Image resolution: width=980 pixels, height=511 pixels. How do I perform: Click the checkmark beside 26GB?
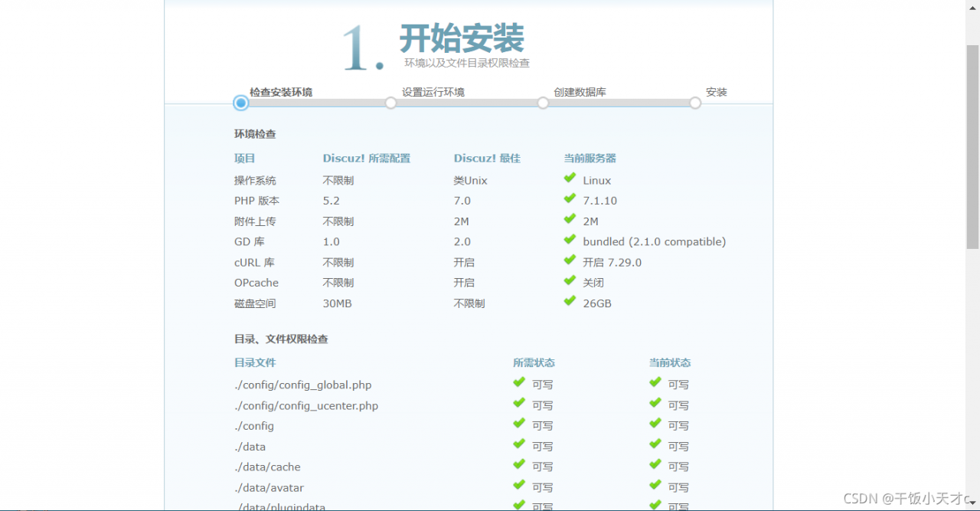pos(570,301)
